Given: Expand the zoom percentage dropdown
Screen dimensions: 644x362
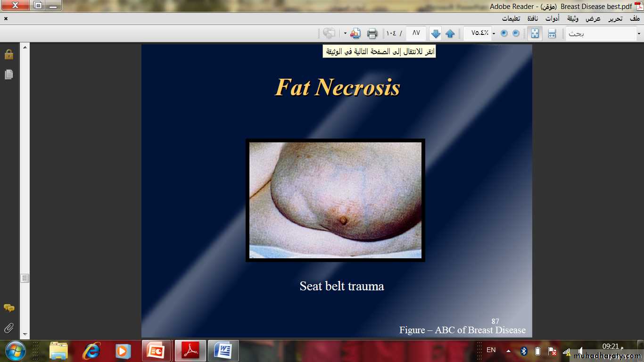Looking at the screenshot, I should 494,33.
